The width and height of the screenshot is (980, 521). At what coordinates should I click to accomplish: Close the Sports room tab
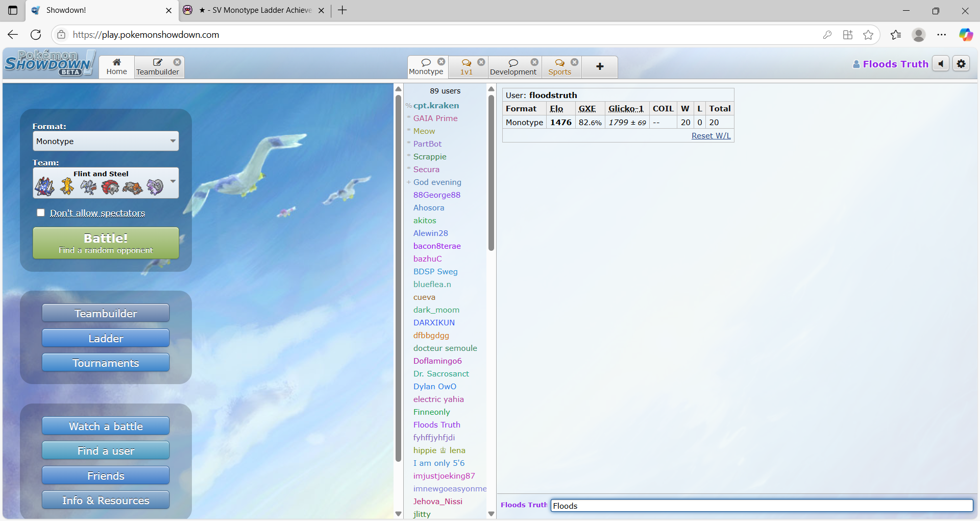(x=575, y=62)
